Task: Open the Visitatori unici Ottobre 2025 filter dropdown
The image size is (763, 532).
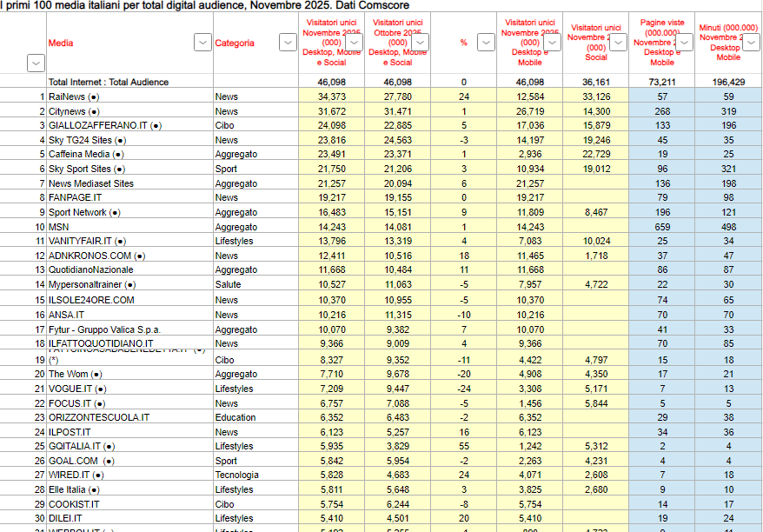Action: point(420,42)
